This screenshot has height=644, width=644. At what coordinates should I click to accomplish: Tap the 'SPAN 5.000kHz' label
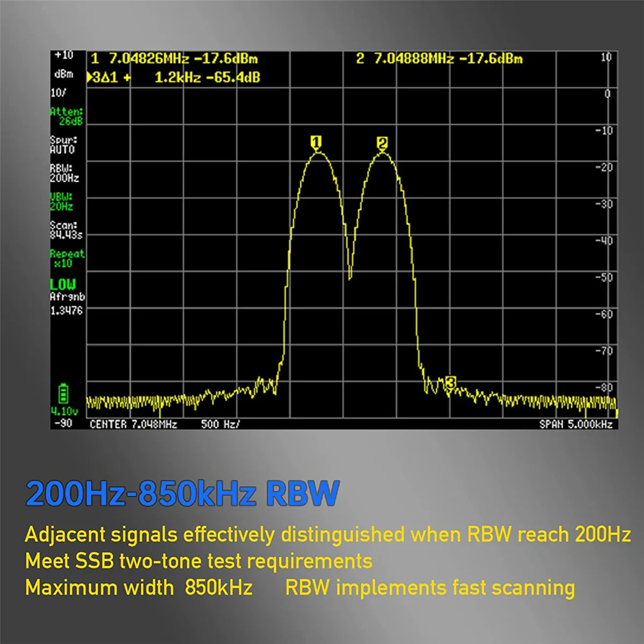click(576, 424)
